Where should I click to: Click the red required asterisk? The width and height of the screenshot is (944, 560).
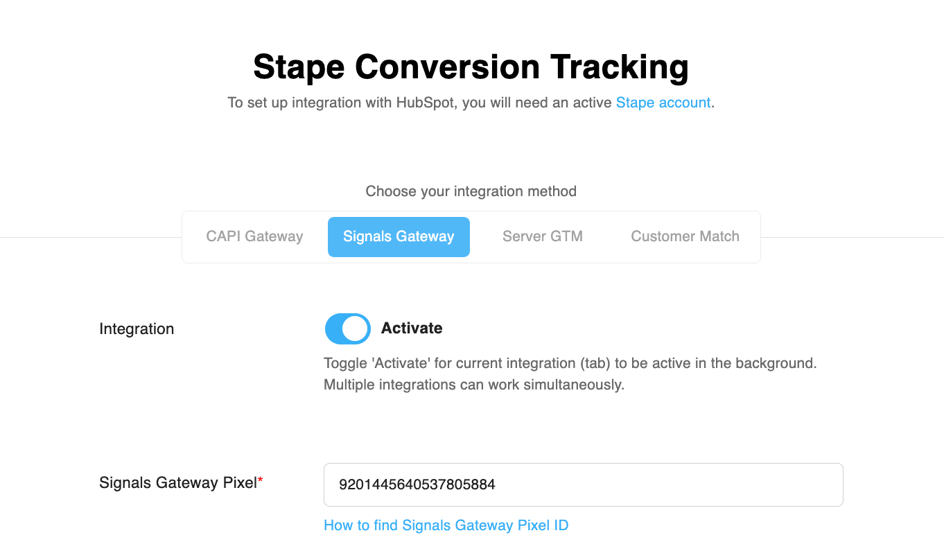tap(261, 480)
